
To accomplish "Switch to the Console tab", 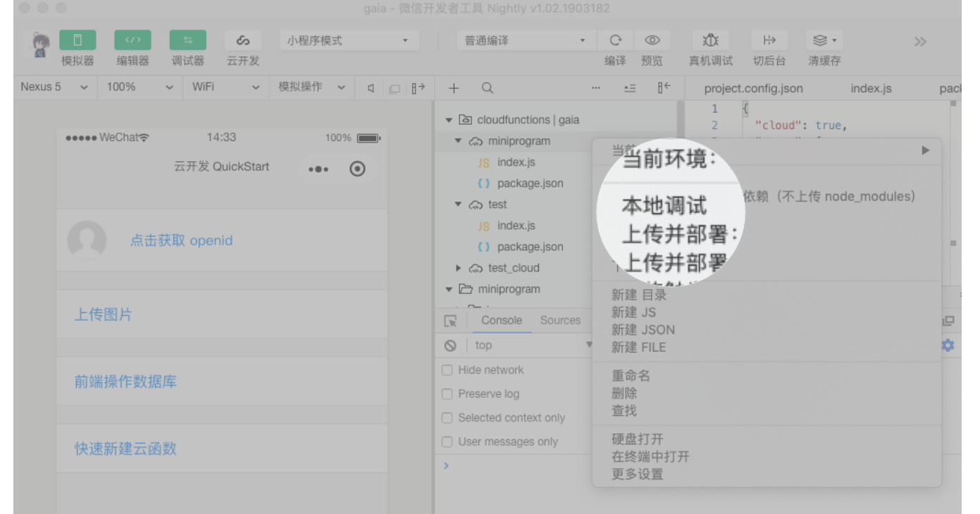I will click(x=502, y=320).
